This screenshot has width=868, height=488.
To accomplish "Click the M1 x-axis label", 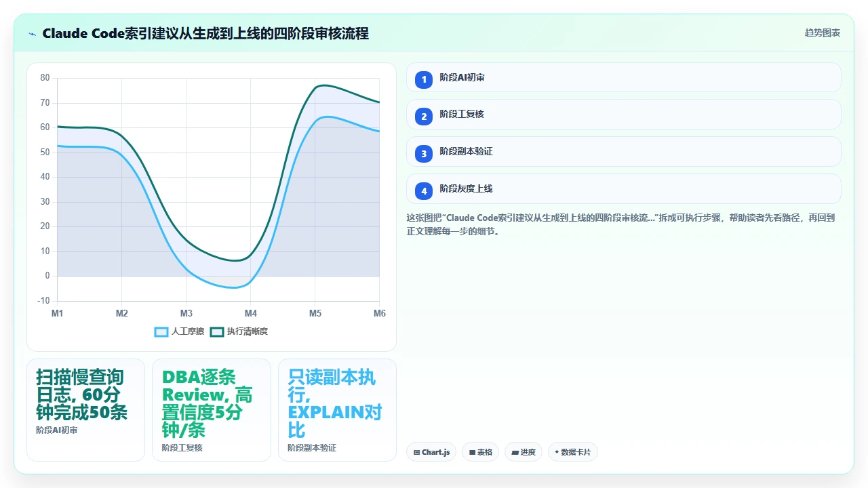I will coord(58,313).
